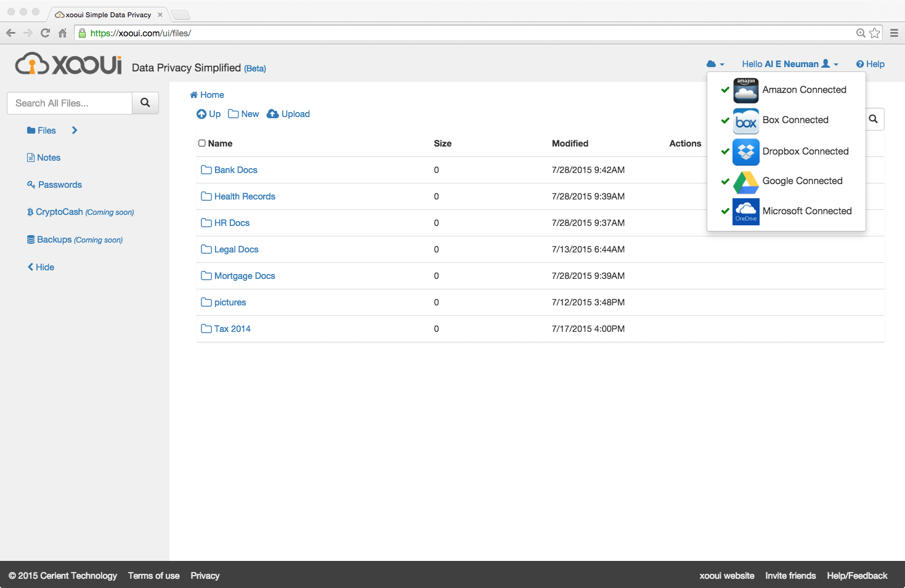This screenshot has width=905, height=588.
Task: Toggle the select-all Name checkbox
Action: tap(202, 143)
